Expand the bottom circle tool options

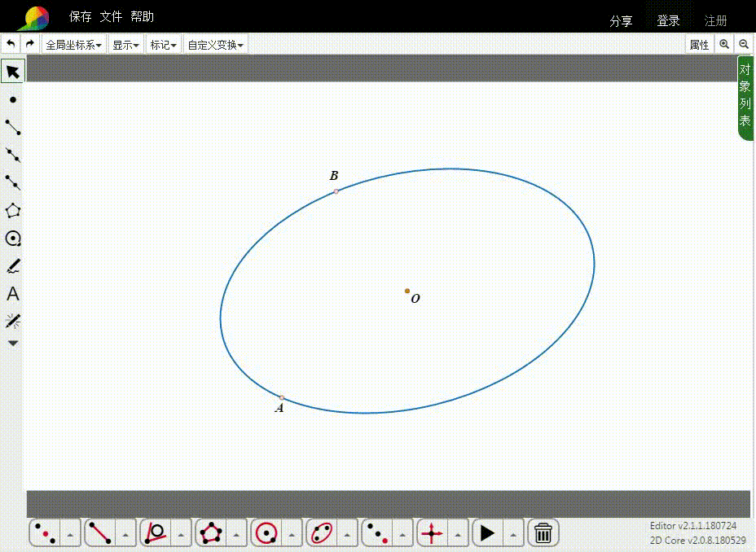[292, 534]
